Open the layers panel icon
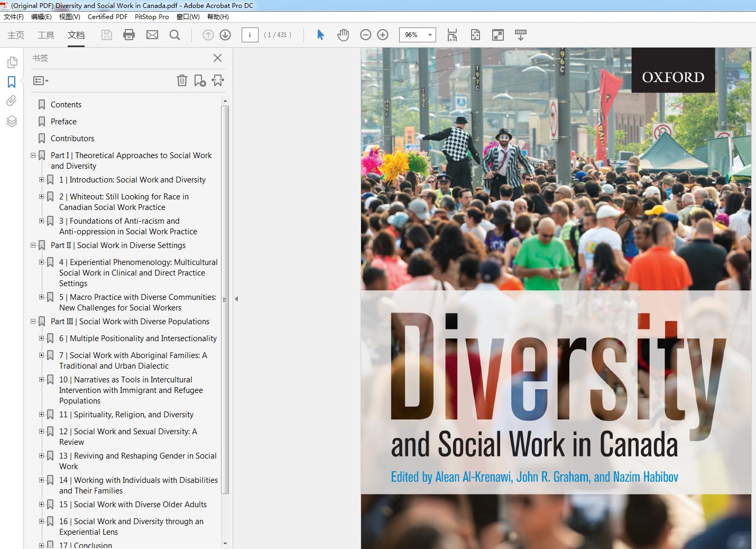This screenshot has width=756, height=549. tap(12, 121)
